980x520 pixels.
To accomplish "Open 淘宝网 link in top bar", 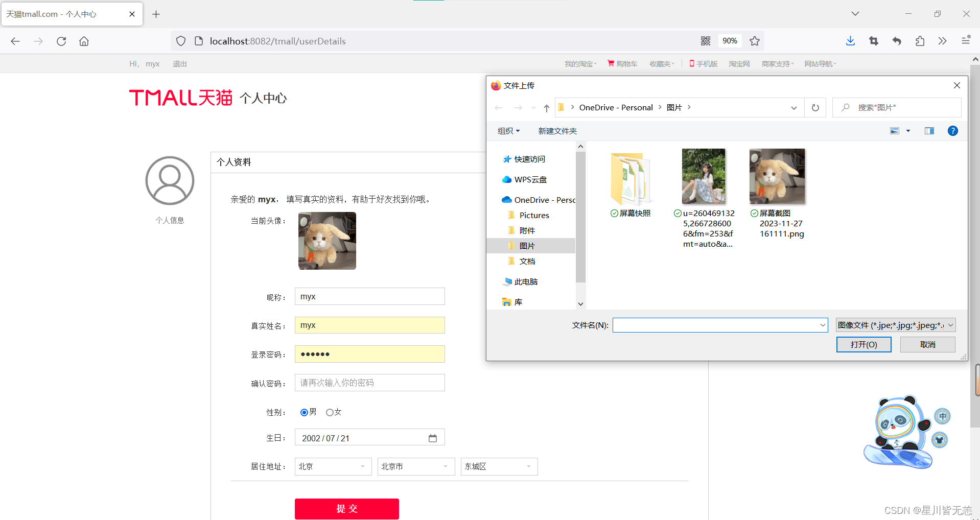I will [739, 64].
